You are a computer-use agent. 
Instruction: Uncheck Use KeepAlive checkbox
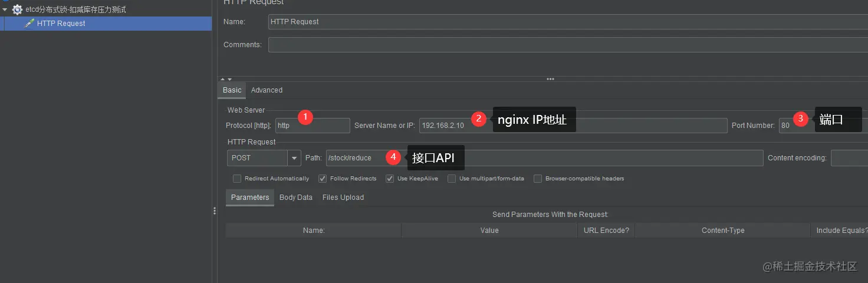390,179
